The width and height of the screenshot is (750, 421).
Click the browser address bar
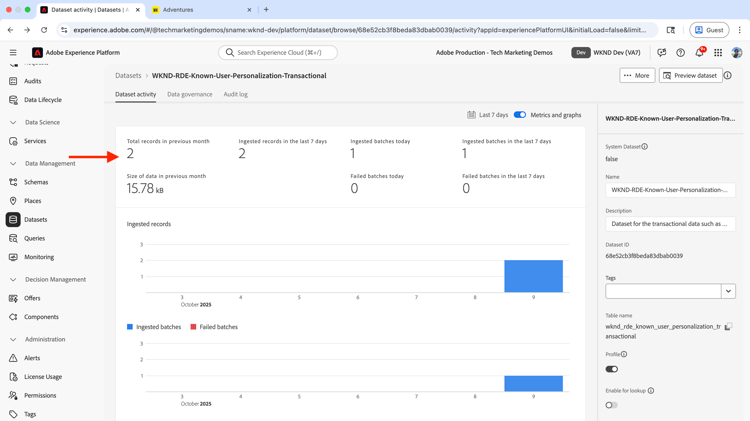[359, 30]
